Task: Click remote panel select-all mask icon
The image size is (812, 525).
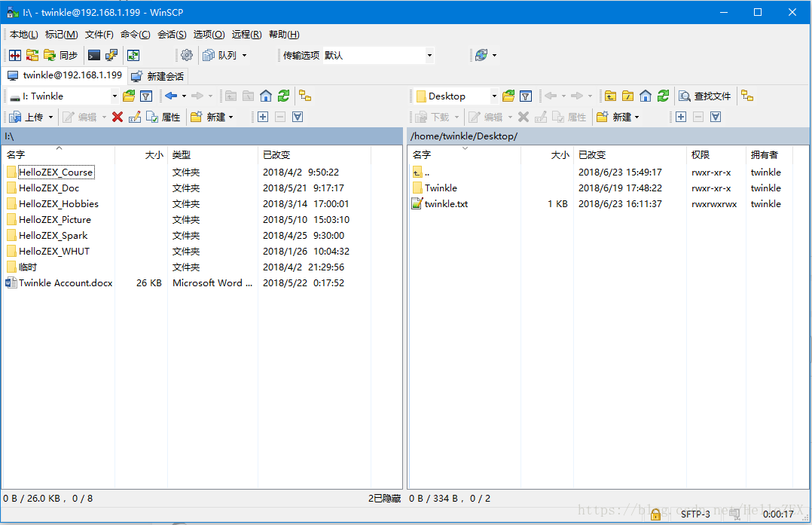Action: coord(716,117)
